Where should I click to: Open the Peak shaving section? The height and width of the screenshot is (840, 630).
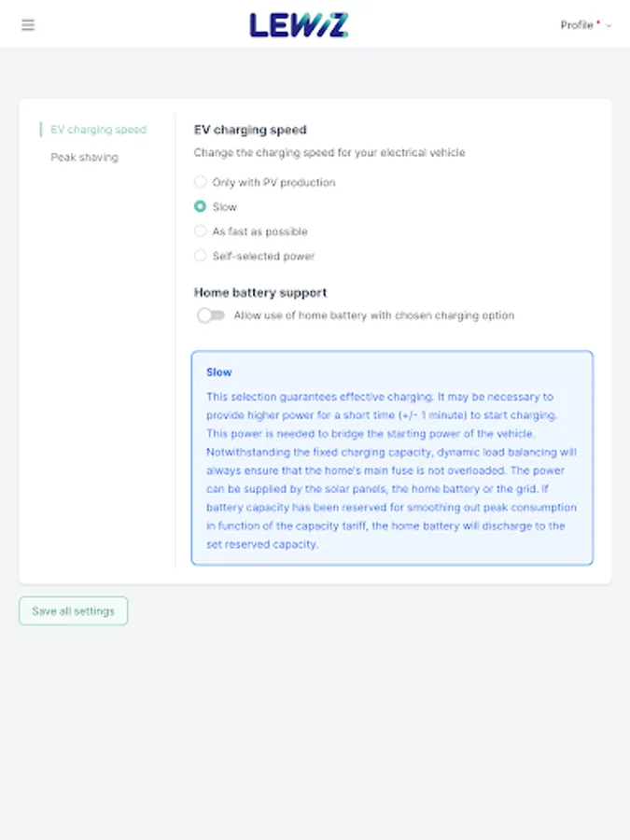tap(84, 158)
